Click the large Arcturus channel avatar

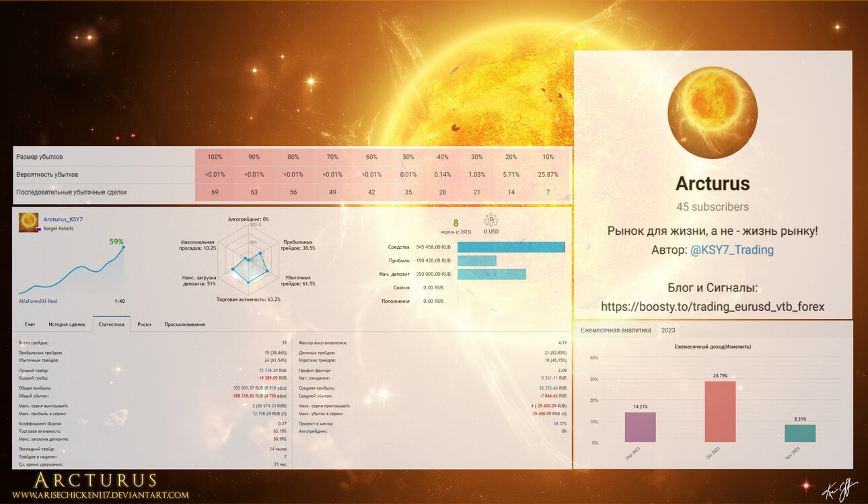coord(713,112)
